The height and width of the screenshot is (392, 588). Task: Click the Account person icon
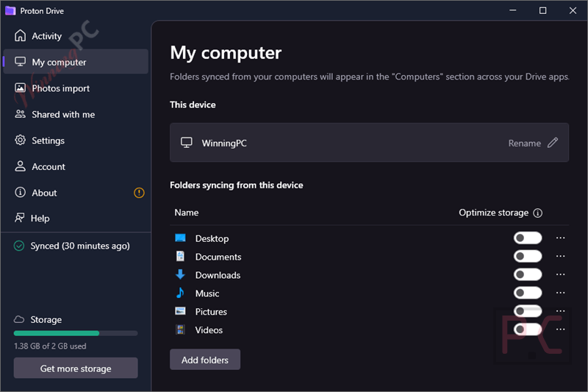[21, 166]
